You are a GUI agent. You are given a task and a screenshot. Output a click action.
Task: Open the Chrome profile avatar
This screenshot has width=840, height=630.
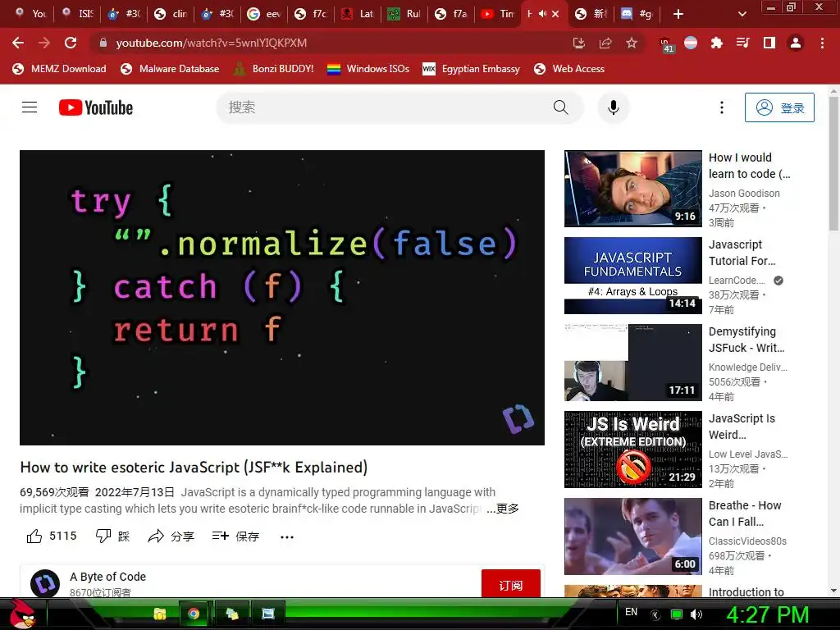tap(796, 43)
